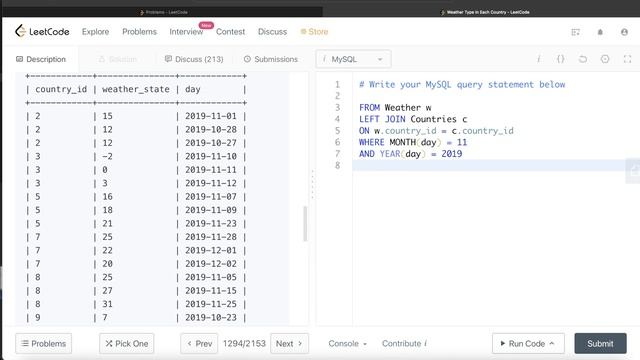Click the AND YEAR(day) = 2019 line
Viewport: 640px width, 360px height.
[x=411, y=153]
